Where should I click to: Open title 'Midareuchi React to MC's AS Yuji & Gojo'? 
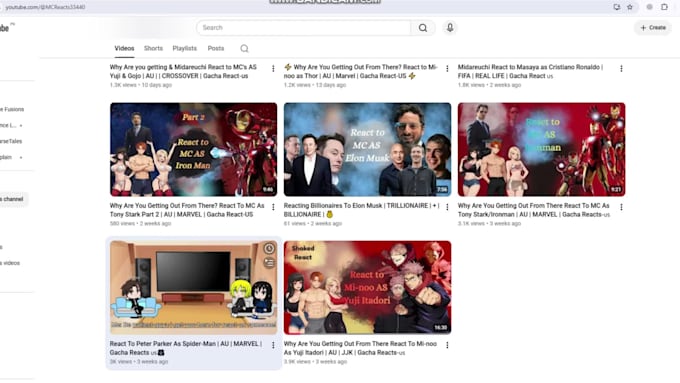point(183,72)
